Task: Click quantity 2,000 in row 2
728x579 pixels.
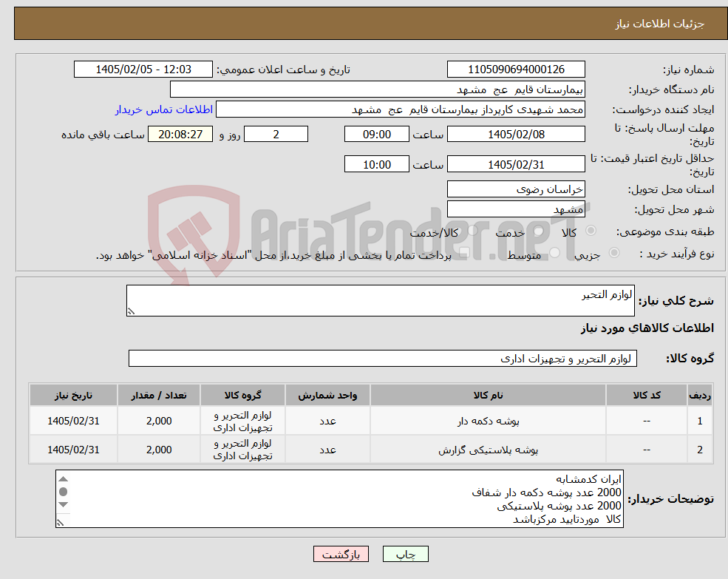Action: point(159,450)
